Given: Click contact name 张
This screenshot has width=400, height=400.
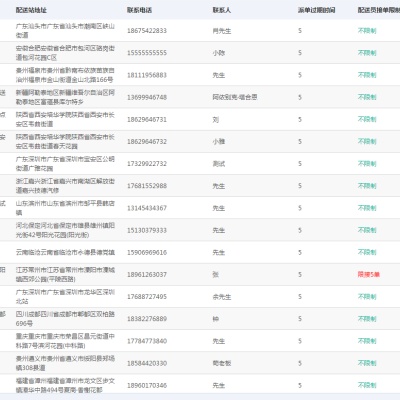Looking at the screenshot, I should [216, 275].
